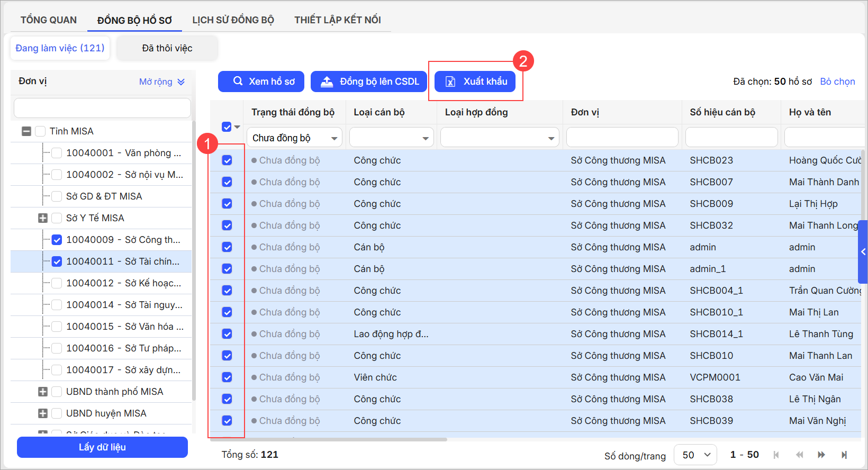Image resolution: width=868 pixels, height=470 pixels.
Task: Click the upload icon in Đồng bộ lên CSDL
Action: coord(327,82)
